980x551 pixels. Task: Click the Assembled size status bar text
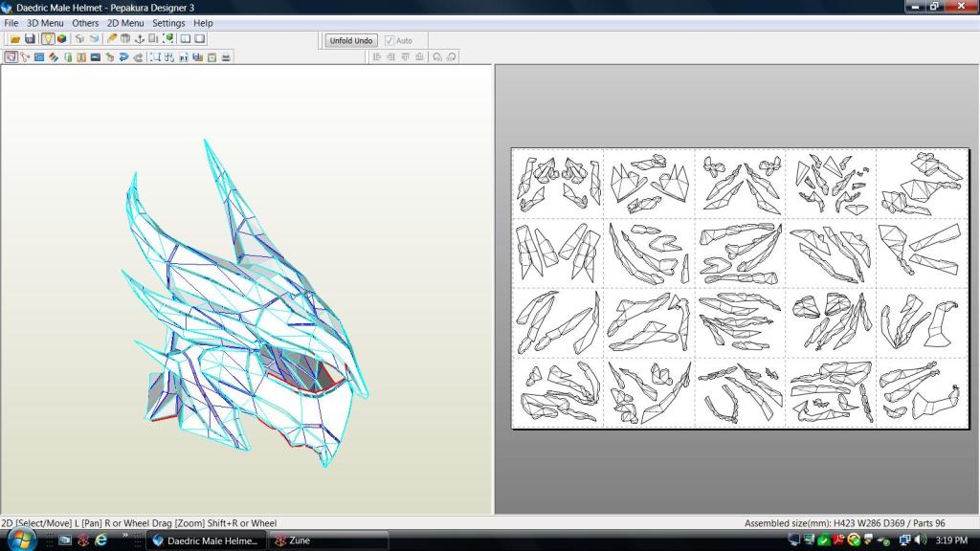pyautogui.click(x=845, y=523)
